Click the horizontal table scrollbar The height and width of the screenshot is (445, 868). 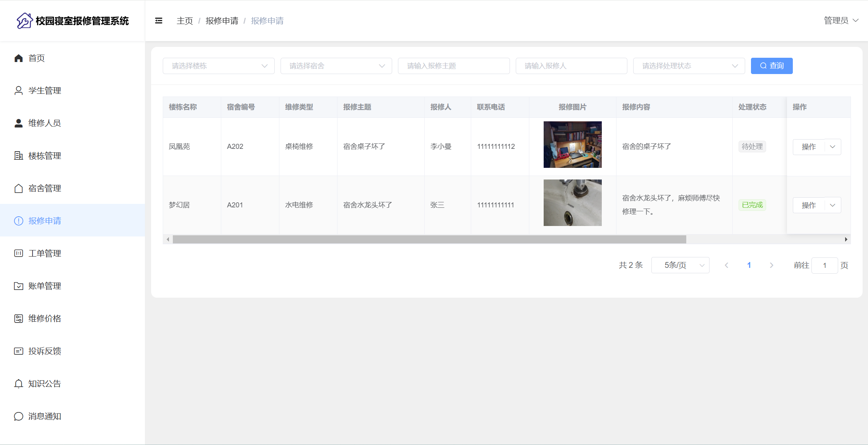tap(429, 240)
